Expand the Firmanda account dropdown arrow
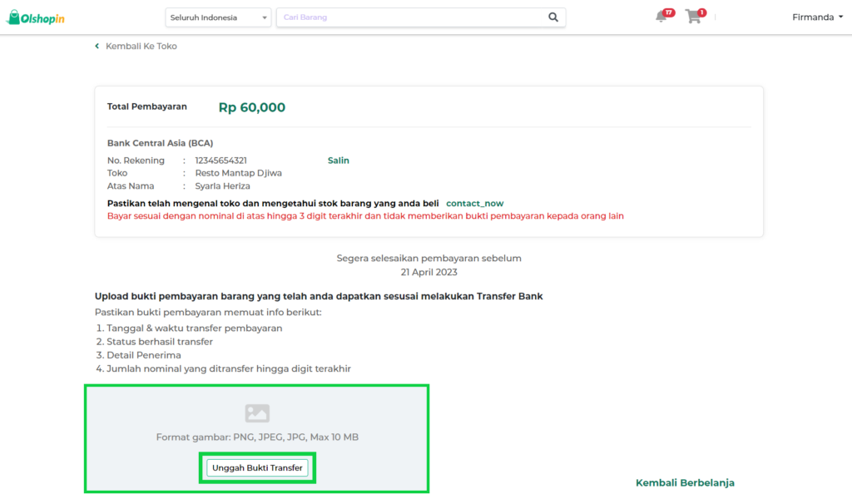Screen dimensions: 852x504 coord(843,17)
